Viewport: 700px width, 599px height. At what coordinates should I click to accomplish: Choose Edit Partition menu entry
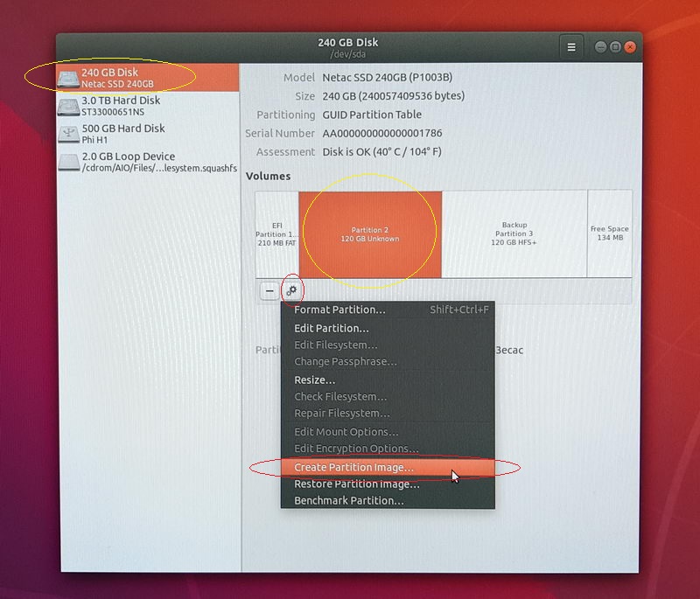pos(388,328)
